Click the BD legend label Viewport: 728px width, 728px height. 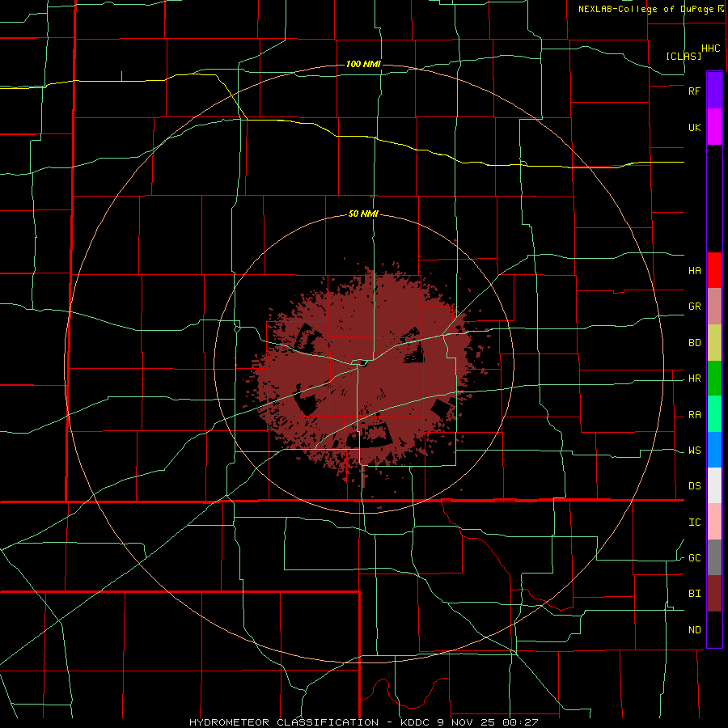[x=694, y=343]
